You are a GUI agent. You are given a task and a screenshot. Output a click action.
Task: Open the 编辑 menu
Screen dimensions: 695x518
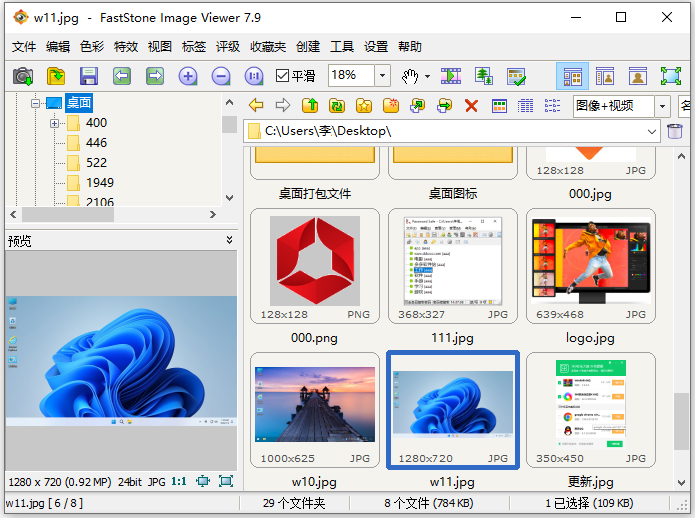click(58, 47)
